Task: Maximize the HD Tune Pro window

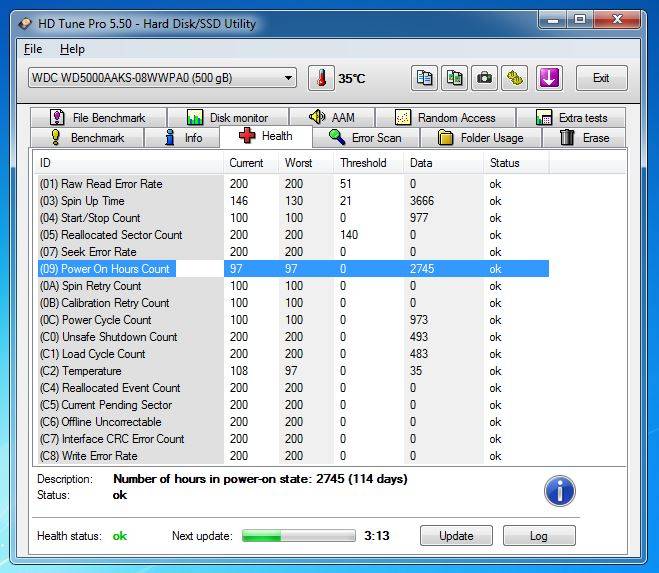Action: click(x=580, y=20)
